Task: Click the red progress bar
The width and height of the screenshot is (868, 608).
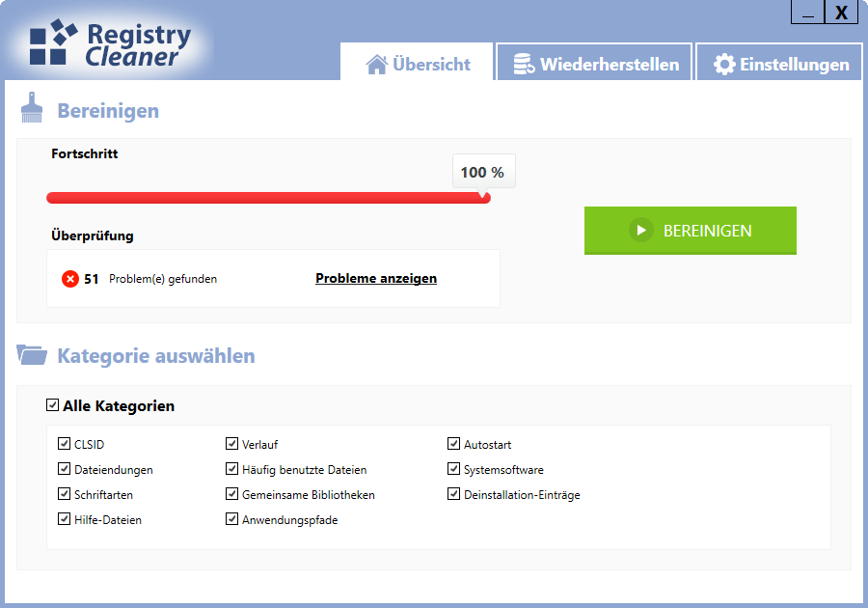Action: click(x=268, y=198)
